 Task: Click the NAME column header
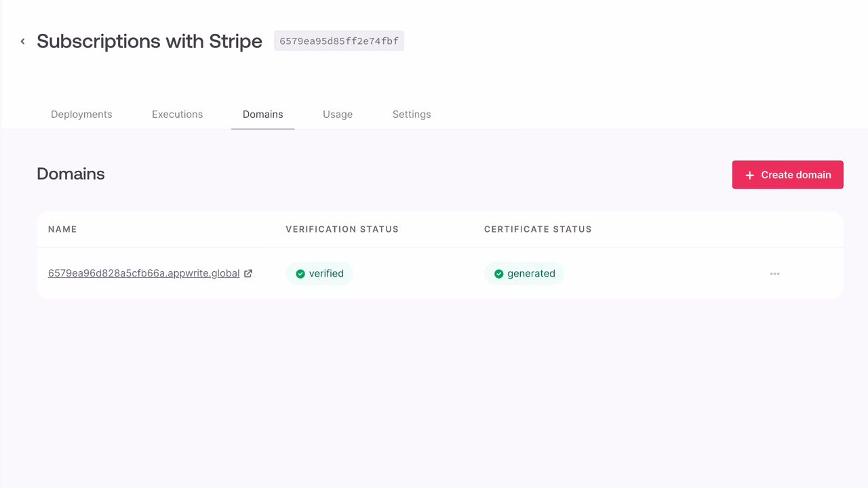[62, 229]
